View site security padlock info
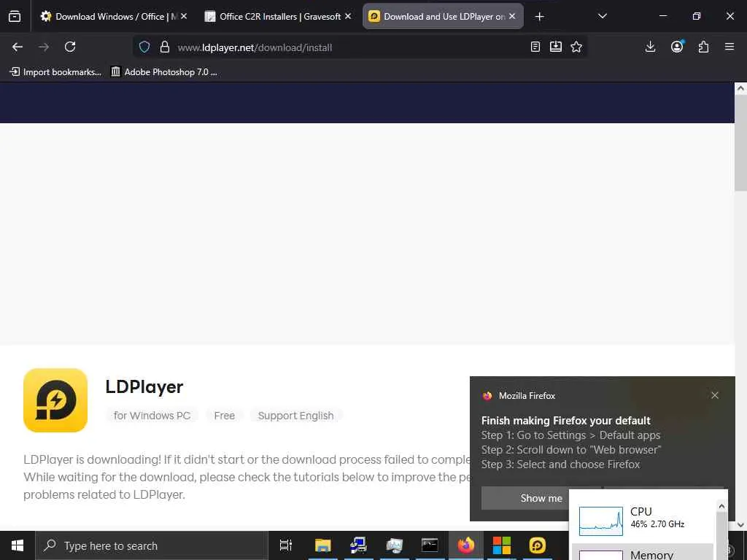 point(165,47)
